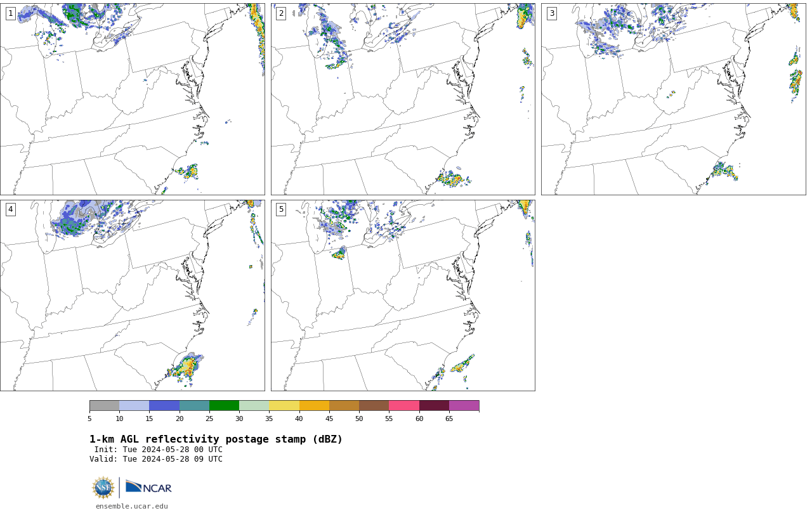Image resolution: width=812 pixels, height=513 pixels.
Task: Click the member number 2 label box
Action: tap(281, 13)
